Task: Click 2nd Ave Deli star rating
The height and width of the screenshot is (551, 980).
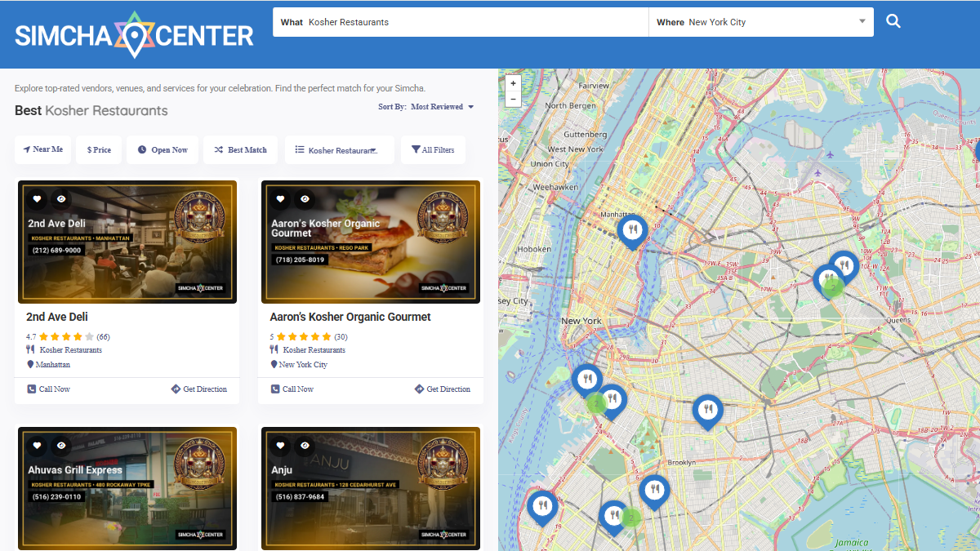Action: (66, 336)
